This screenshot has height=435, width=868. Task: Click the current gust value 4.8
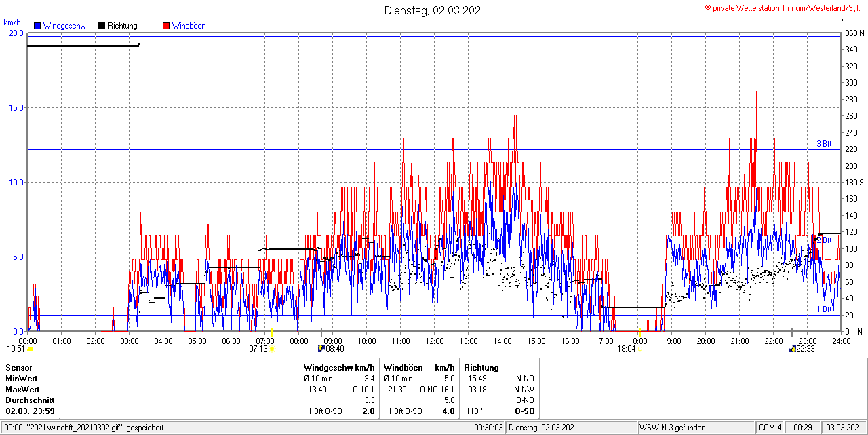click(x=448, y=411)
